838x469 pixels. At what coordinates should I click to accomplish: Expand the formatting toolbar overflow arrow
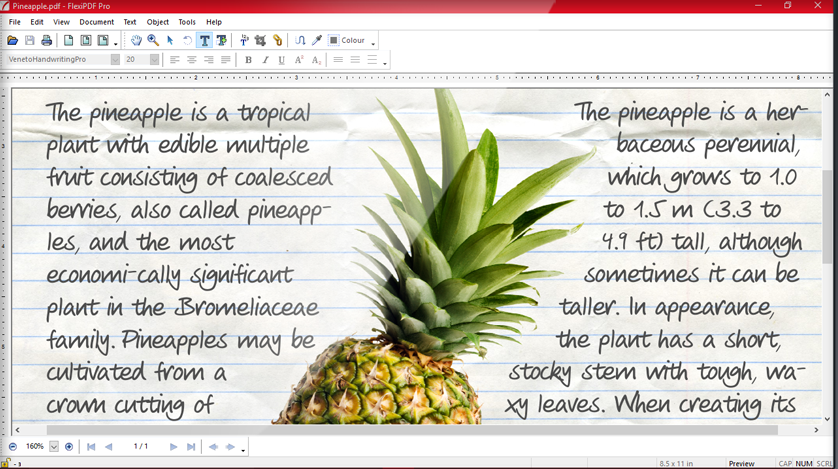pyautogui.click(x=385, y=64)
